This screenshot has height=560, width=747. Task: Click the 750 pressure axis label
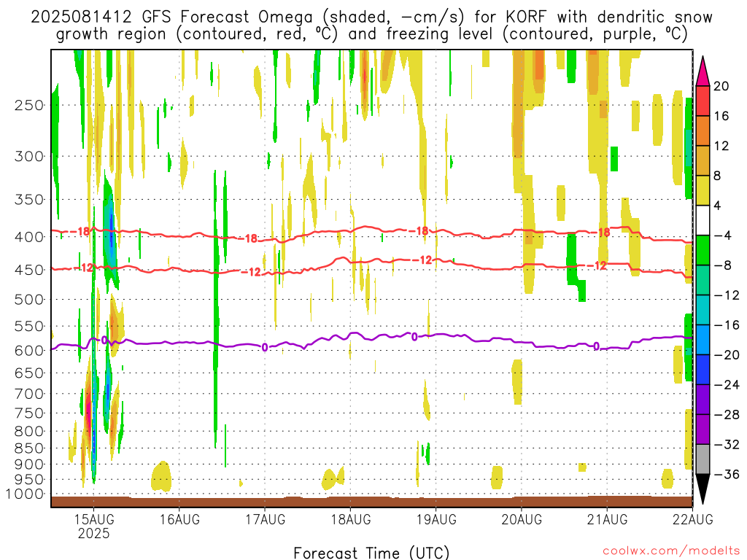(29, 413)
